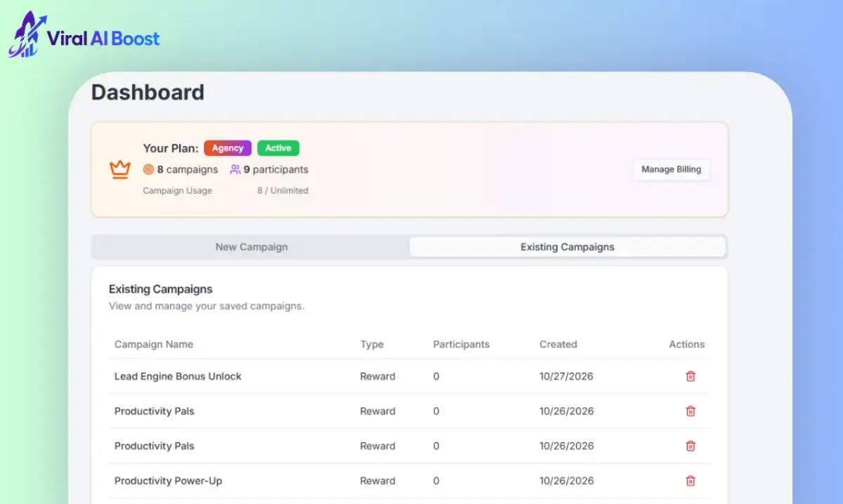Click the orange crown plan icon
Screen dimensions: 843x504
coord(120,169)
